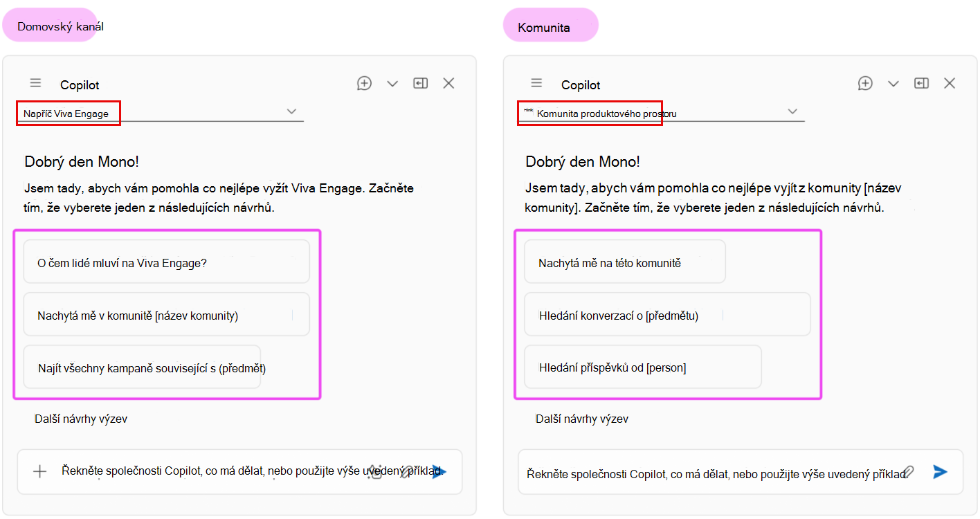Start new chat in Domovský kanál panel

(365, 83)
